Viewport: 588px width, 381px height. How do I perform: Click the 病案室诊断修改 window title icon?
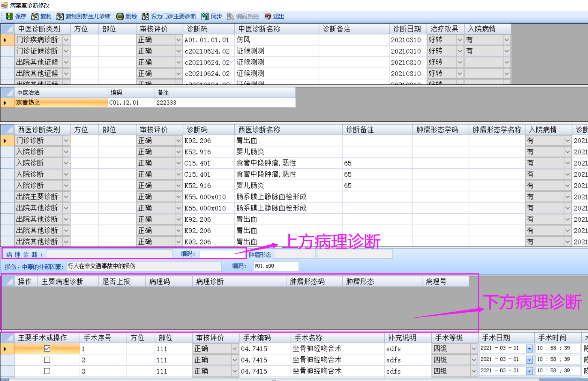[4, 5]
